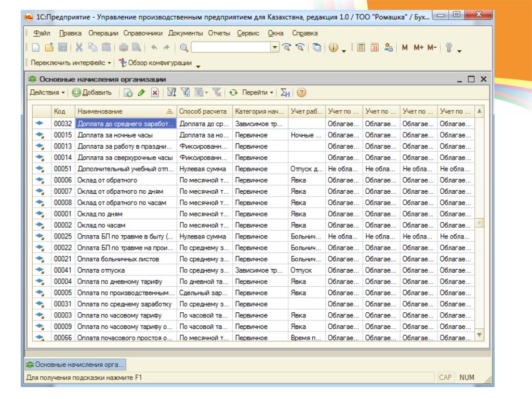Viewport: 532px width, 399px height.
Task: Select the row Оплата отпуска
Action: (x=254, y=270)
